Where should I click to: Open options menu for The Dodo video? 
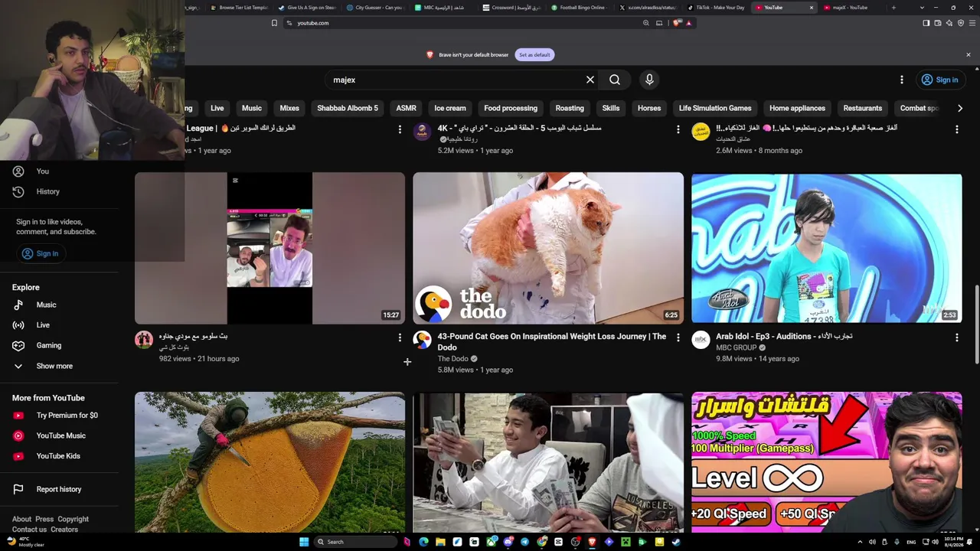(x=678, y=337)
